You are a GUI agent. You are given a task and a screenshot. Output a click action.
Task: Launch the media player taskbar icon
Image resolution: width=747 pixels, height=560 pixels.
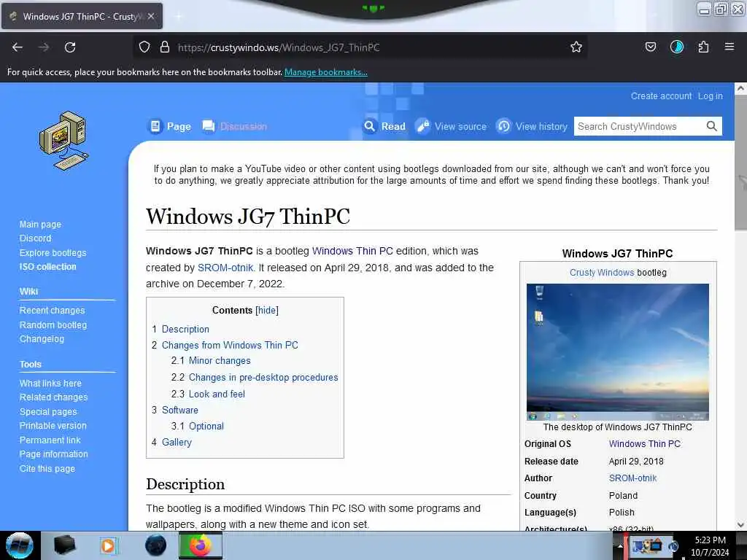pyautogui.click(x=108, y=545)
